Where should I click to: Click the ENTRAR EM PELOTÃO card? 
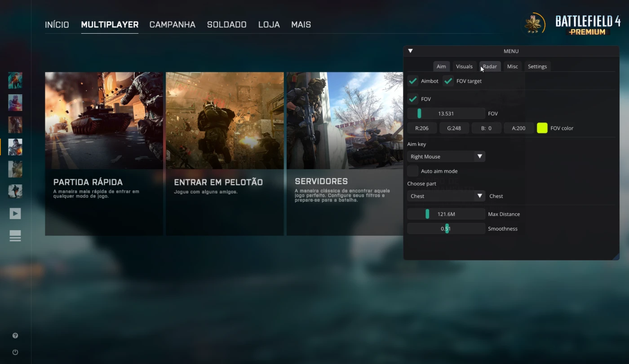[x=225, y=154]
